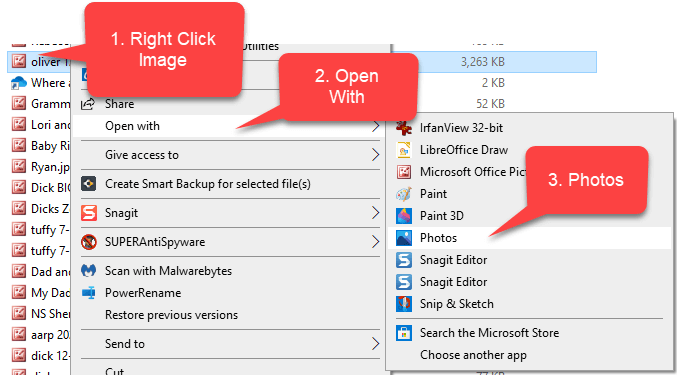
Task: Click the Malwarebytes icon in the menu
Action: click(89, 271)
